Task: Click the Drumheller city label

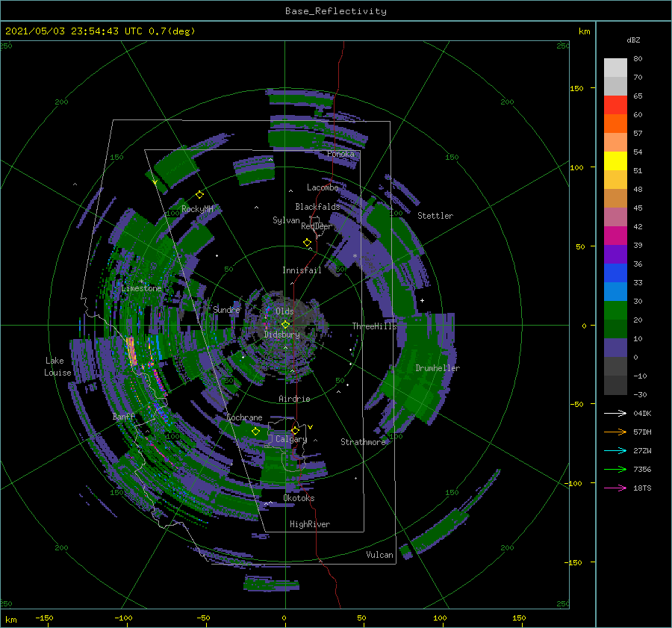Action: click(438, 368)
